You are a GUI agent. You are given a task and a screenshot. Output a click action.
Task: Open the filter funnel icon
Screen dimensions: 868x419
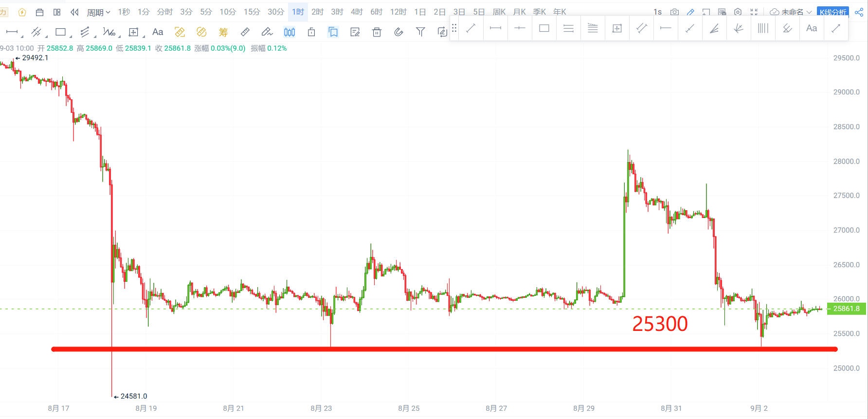click(420, 32)
